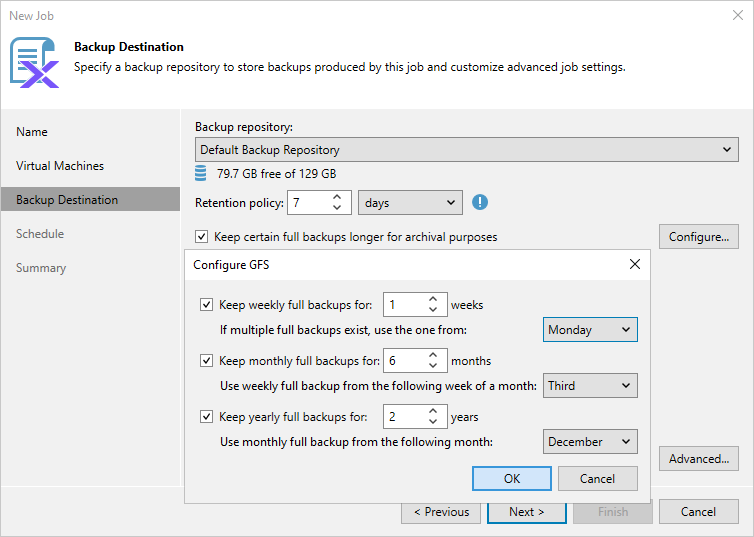Uncheck Keep monthly full backups checkbox
The height and width of the screenshot is (537, 754).
tap(207, 361)
